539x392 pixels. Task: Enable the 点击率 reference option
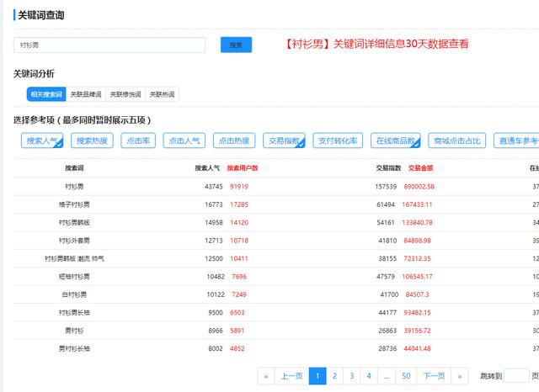pyautogui.click(x=139, y=140)
